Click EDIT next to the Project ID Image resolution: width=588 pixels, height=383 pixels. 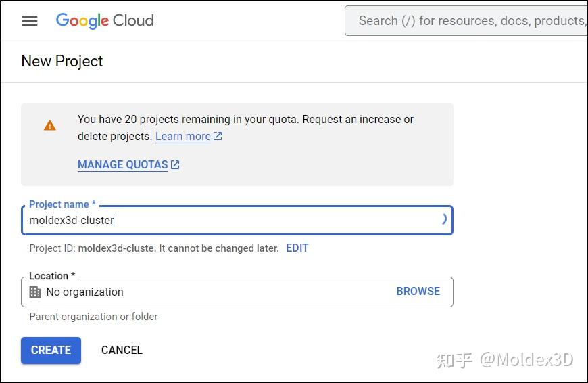pos(297,248)
